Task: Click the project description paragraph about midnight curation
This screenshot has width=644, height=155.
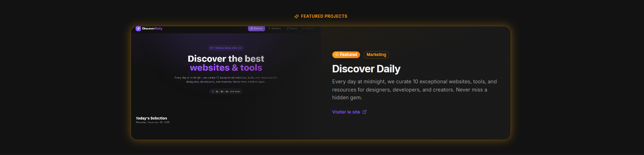Action: pyautogui.click(x=415, y=90)
